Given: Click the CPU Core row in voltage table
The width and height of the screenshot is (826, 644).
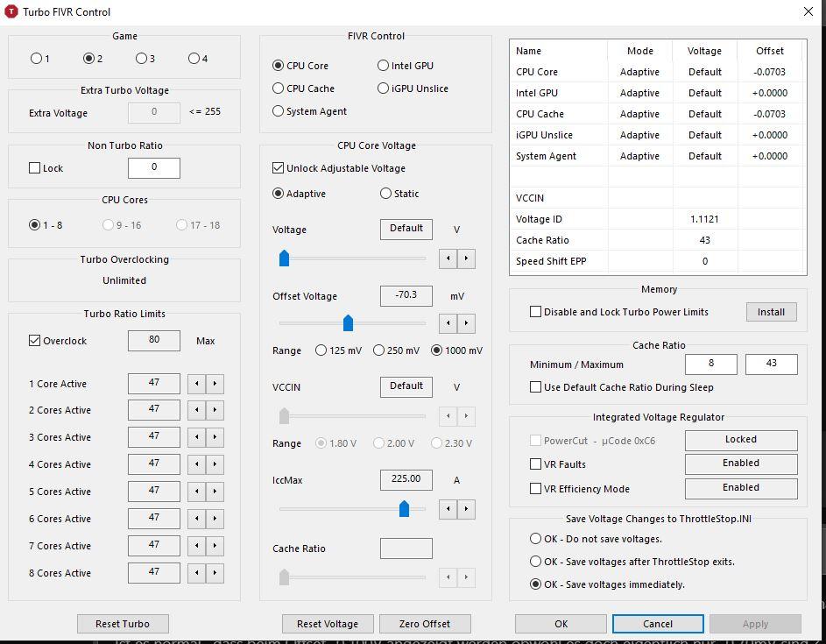Looking at the screenshot, I should (x=658, y=72).
